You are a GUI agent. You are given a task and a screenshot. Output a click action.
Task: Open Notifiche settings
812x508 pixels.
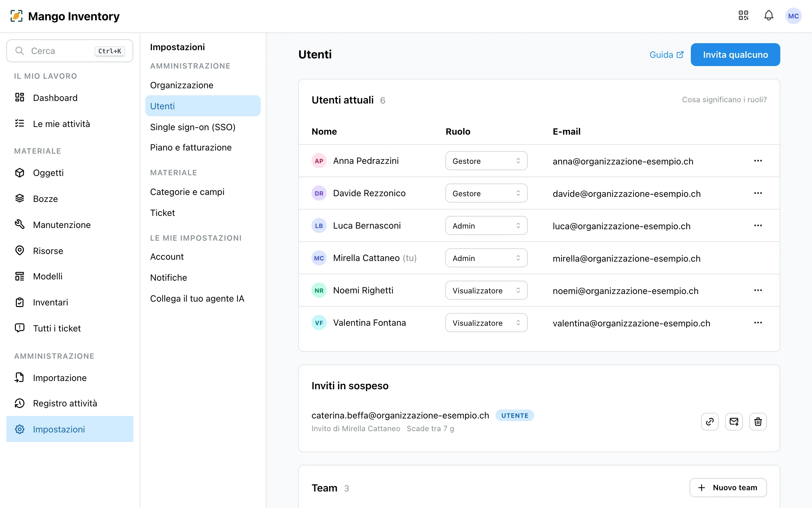coord(203,277)
